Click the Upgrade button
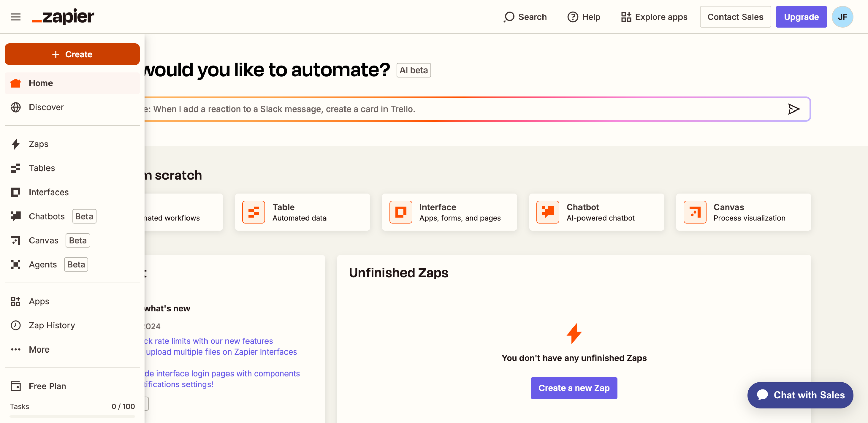The width and height of the screenshot is (868, 423). point(801,17)
